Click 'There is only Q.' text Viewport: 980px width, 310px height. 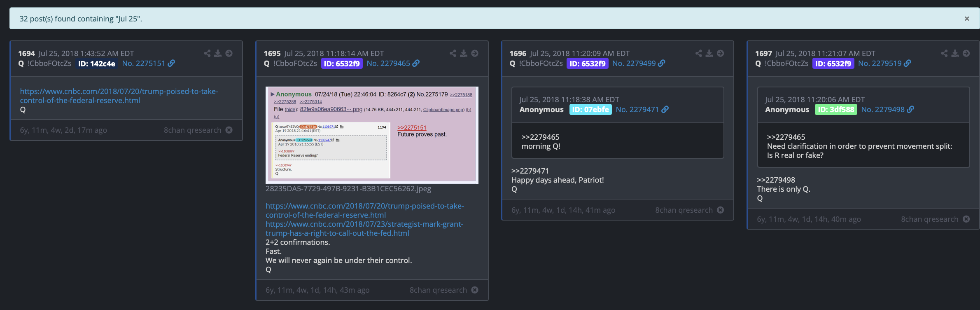(x=784, y=189)
